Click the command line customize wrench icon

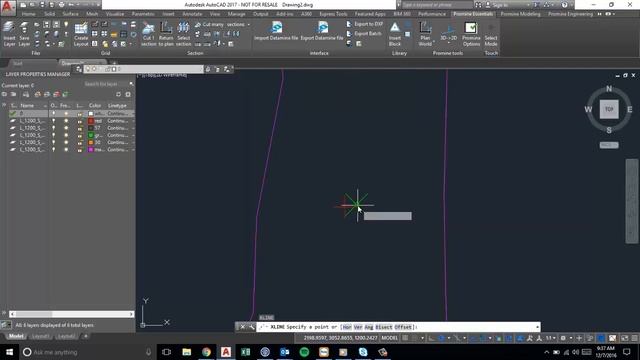251,327
